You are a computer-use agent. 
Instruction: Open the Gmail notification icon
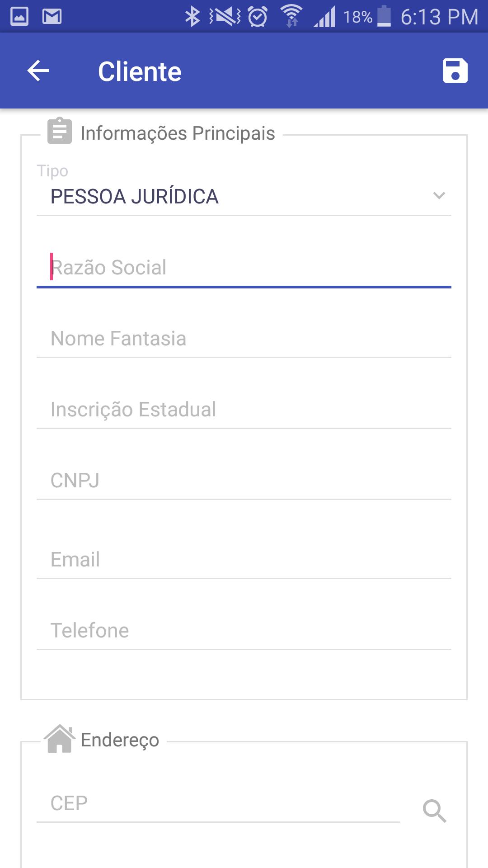52,17
